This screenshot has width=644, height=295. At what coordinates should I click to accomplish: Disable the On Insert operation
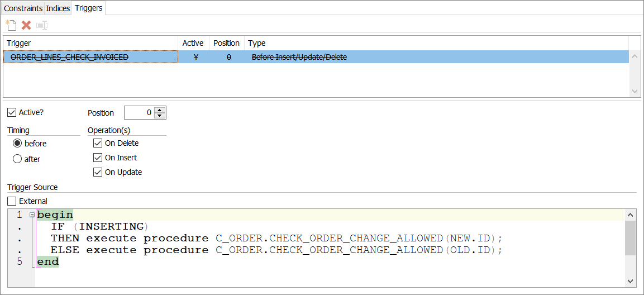98,158
